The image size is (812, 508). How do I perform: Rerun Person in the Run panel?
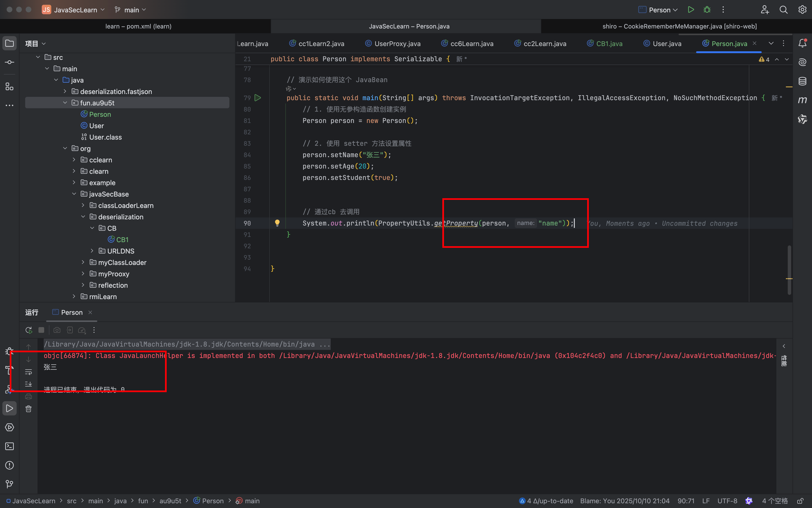tap(28, 330)
